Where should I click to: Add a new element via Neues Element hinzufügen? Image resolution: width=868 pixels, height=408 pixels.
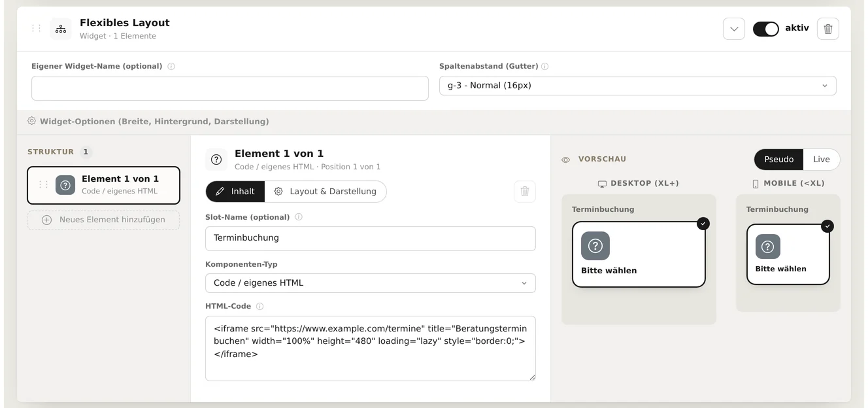click(x=104, y=220)
